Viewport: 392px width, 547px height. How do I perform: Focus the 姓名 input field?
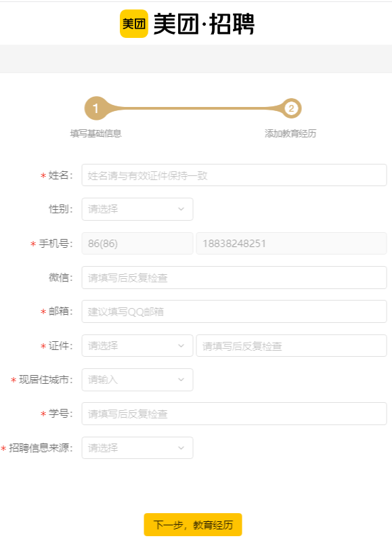pos(234,175)
